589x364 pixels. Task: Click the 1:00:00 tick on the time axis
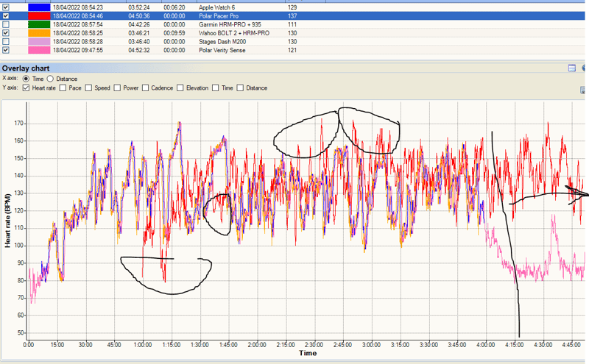click(x=142, y=345)
